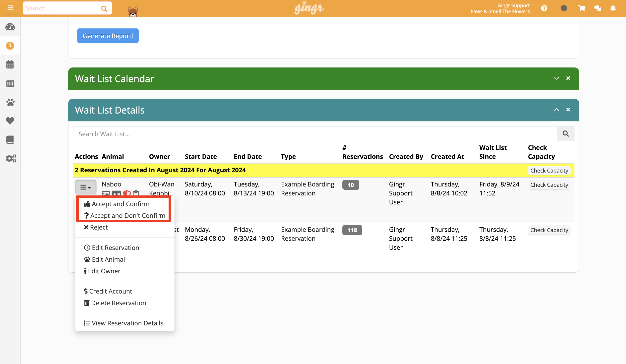626x364 pixels.
Task: Open the help question mark icon
Action: point(544,8)
